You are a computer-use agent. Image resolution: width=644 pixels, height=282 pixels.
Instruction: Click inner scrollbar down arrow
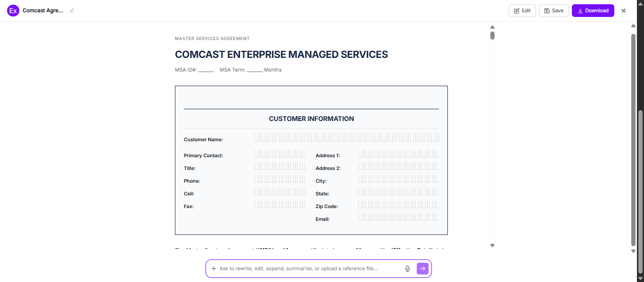click(492, 245)
